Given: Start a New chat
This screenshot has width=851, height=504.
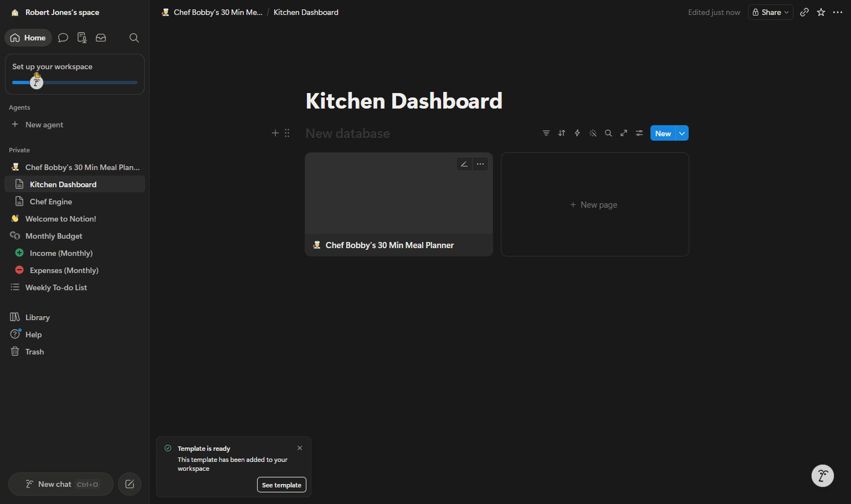Looking at the screenshot, I should pos(61,484).
